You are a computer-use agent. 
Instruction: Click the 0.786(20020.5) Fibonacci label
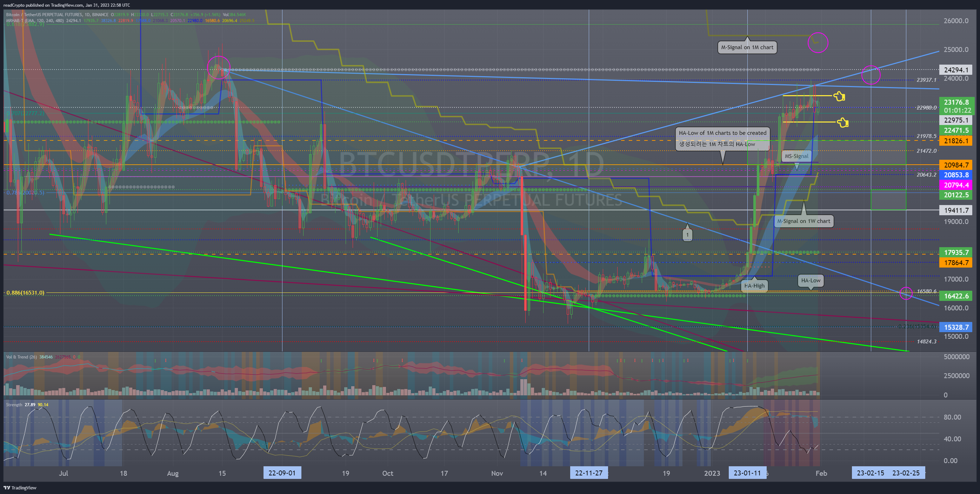pyautogui.click(x=25, y=192)
